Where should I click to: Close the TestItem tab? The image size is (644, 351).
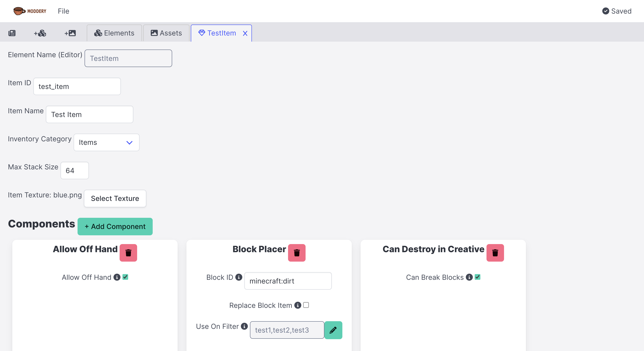pos(245,33)
